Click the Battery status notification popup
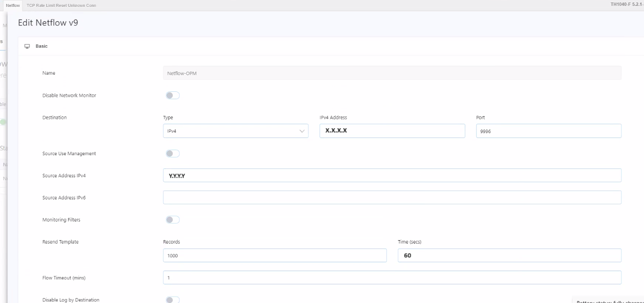Viewport: 644px width, 303px height. point(609,301)
